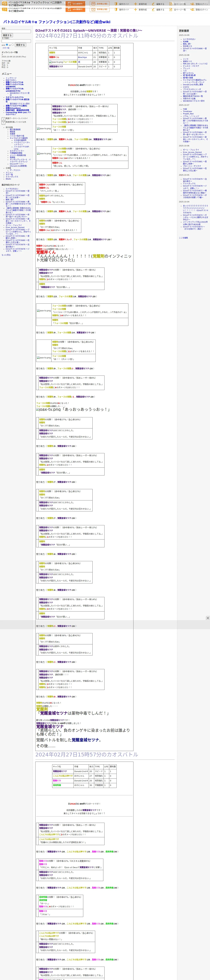
Task: Expand the 関連資料集-バトロイ以外 section
Action: [3, 122]
